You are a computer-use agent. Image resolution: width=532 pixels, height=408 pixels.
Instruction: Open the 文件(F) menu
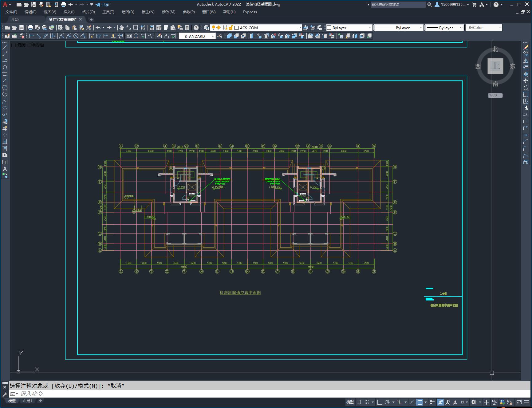click(x=11, y=12)
